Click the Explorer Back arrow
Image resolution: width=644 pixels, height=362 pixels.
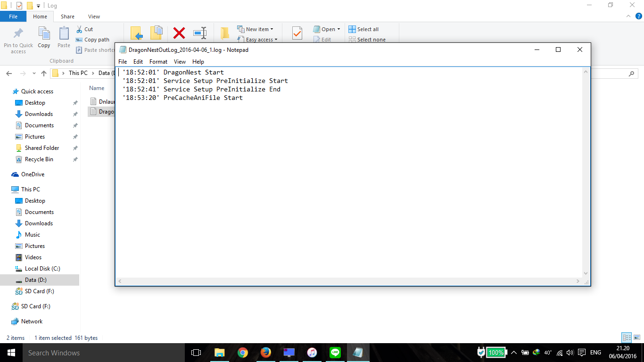tap(9, 74)
